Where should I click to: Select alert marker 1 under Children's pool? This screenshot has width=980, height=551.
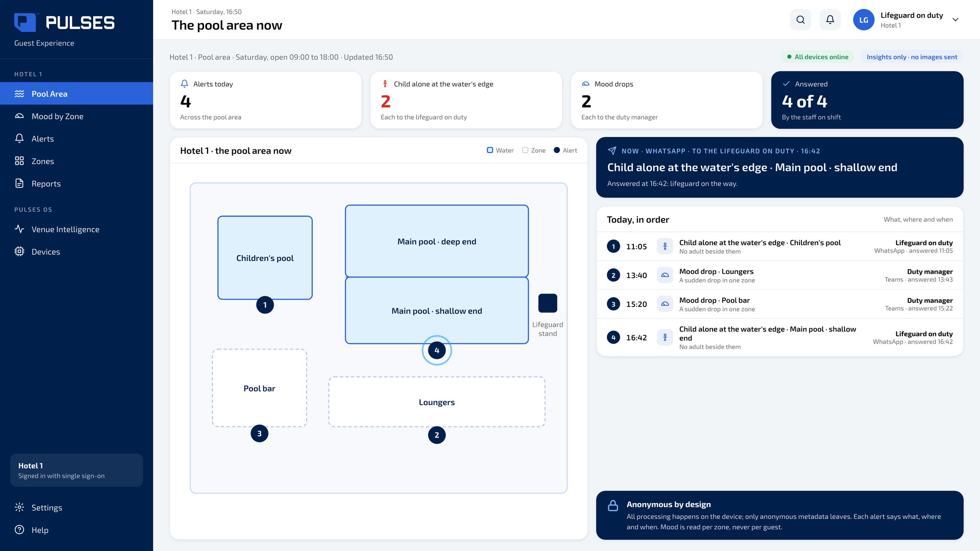pos(265,305)
